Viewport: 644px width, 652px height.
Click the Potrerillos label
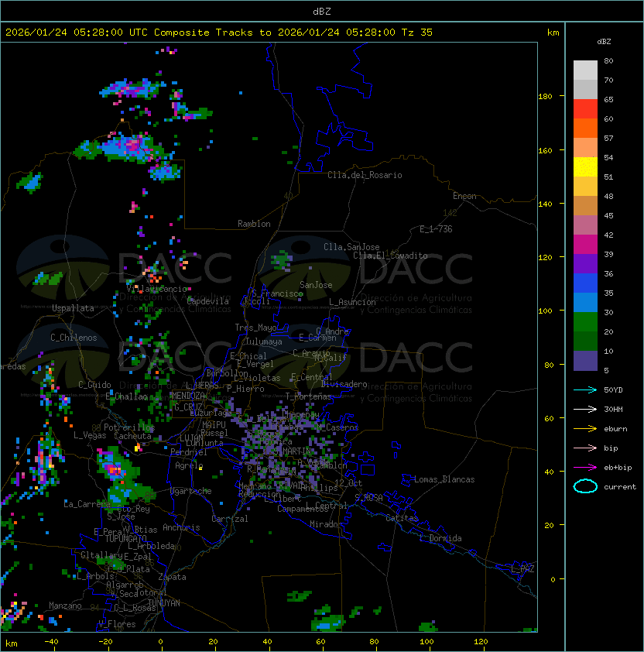click(129, 427)
